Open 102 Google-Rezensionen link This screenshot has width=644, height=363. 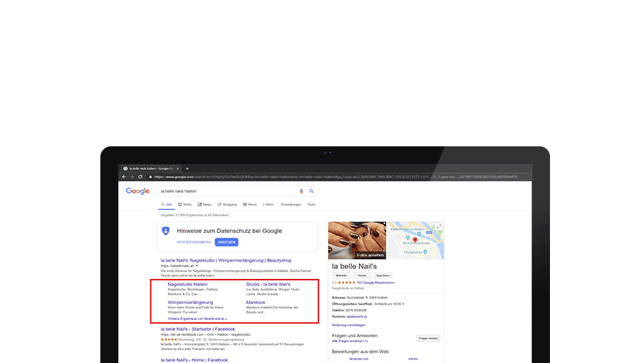pos(375,282)
